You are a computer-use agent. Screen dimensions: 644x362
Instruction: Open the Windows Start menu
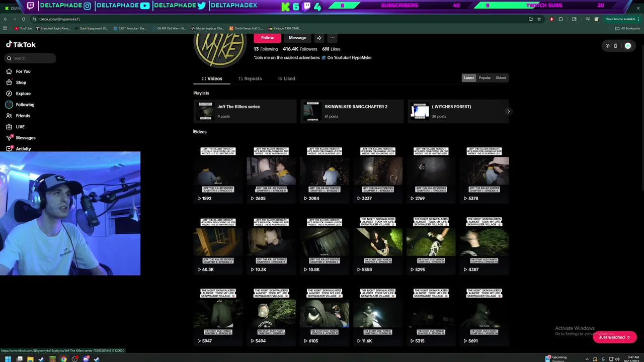click(x=8, y=359)
